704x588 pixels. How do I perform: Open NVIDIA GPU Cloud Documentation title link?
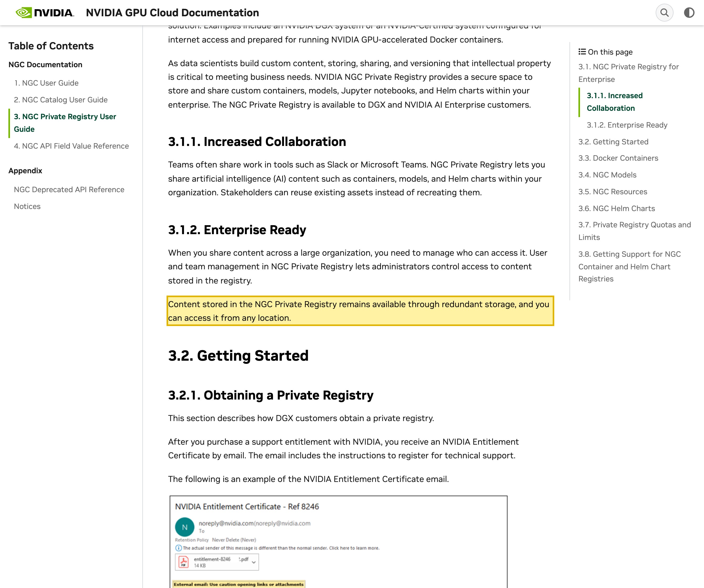[172, 13]
